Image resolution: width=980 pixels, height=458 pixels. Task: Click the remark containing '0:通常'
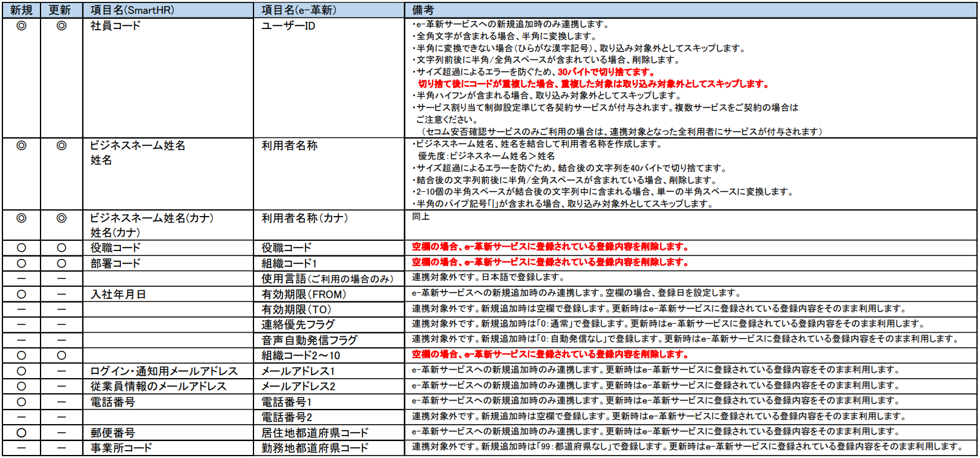pyautogui.click(x=668, y=324)
